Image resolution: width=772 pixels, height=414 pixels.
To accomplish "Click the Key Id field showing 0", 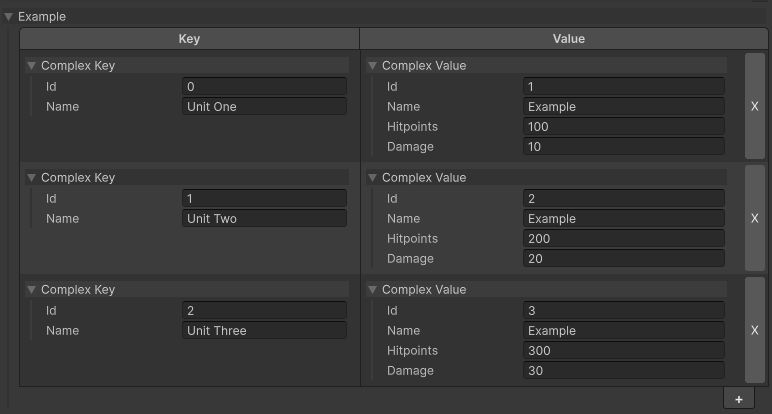I will click(x=264, y=87).
